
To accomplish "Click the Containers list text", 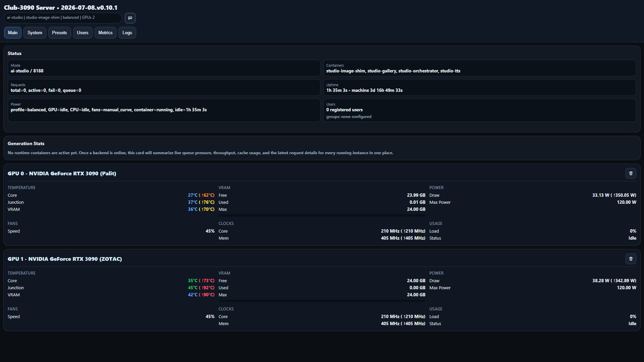I will coord(393,71).
